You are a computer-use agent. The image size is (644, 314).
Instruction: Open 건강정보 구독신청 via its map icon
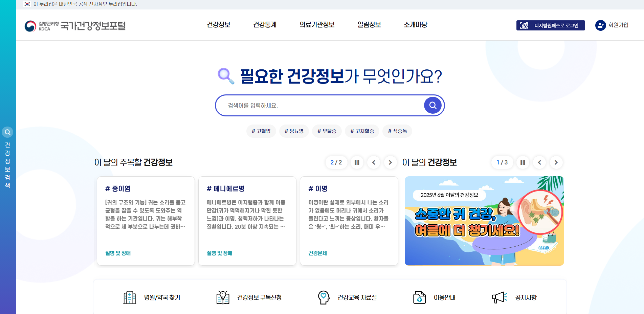tap(223, 297)
